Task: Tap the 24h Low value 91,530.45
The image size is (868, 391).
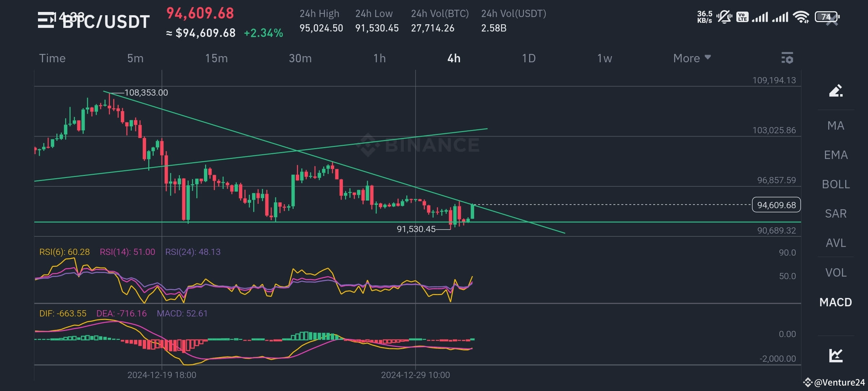Action: [x=377, y=28]
